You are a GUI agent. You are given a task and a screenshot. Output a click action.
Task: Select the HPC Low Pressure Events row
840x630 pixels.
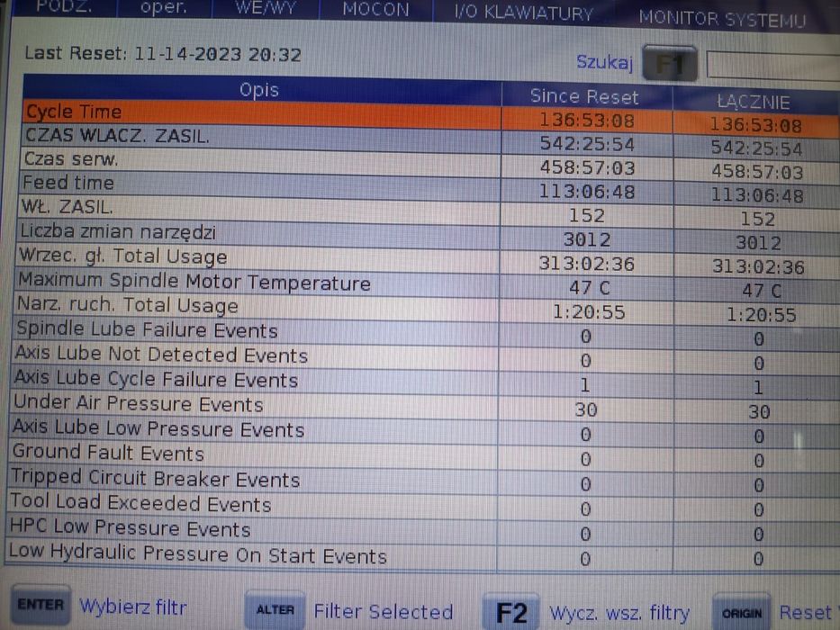(x=421, y=530)
